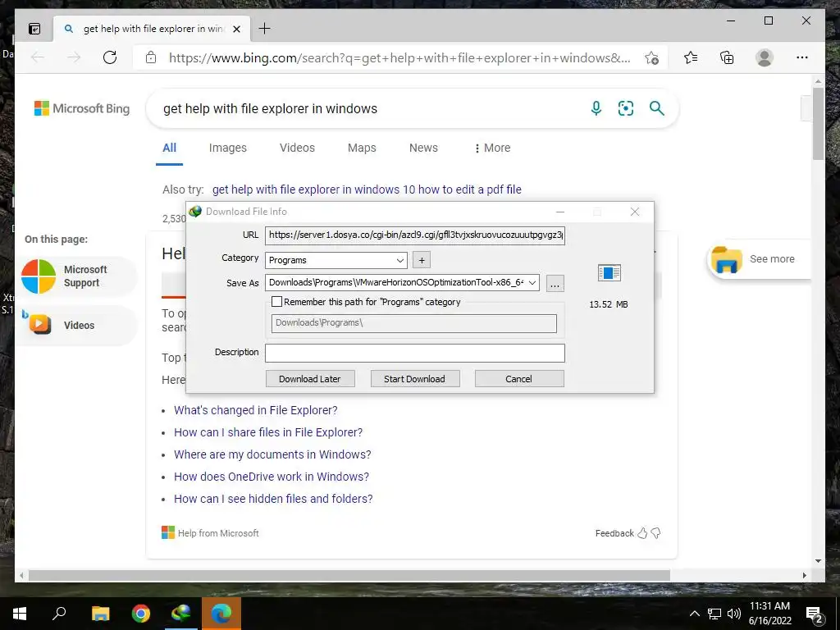Refresh the Bing page
Screen dimensions: 840x630
tap(110, 57)
